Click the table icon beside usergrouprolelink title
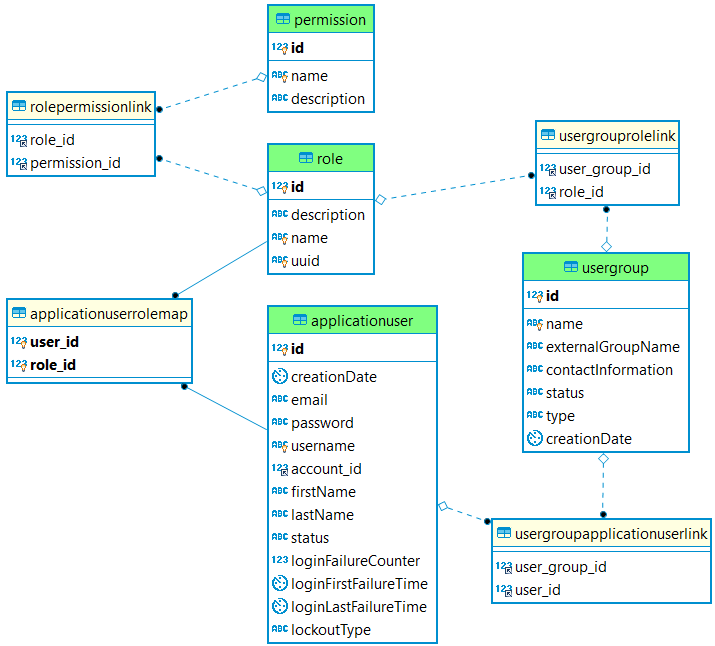This screenshot has width=715, height=646. (x=548, y=135)
